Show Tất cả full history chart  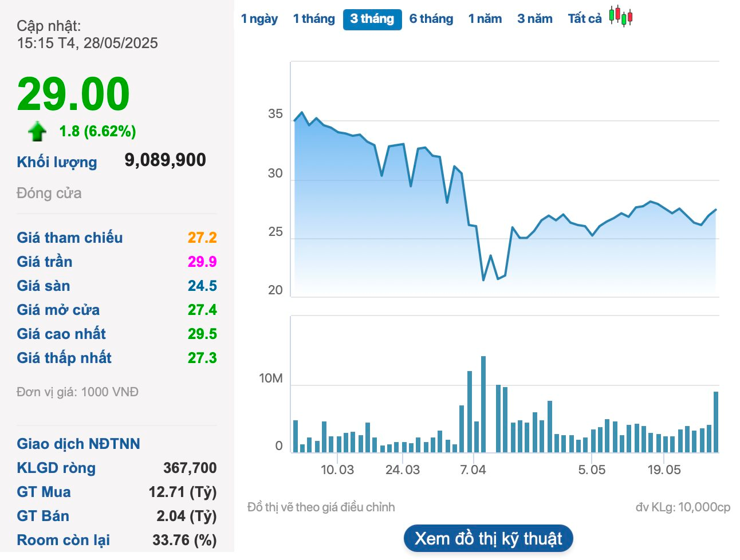click(x=585, y=19)
